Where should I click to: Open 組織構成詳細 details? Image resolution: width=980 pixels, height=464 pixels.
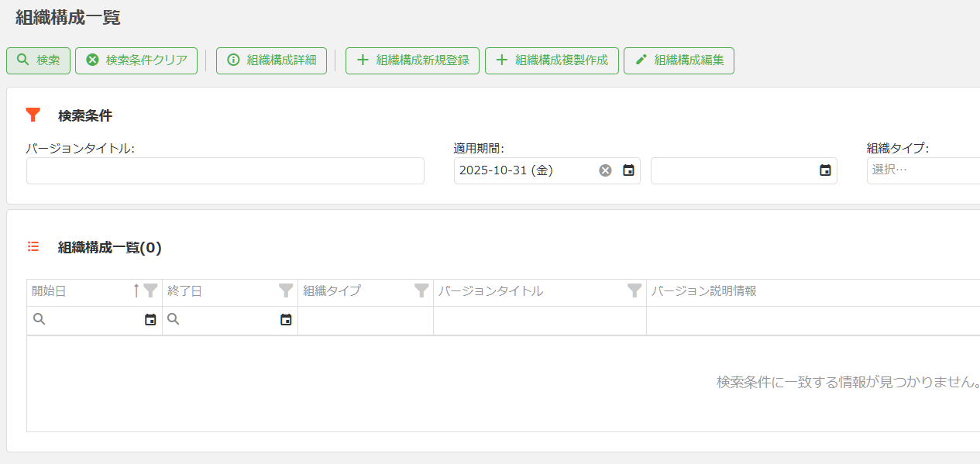(271, 60)
